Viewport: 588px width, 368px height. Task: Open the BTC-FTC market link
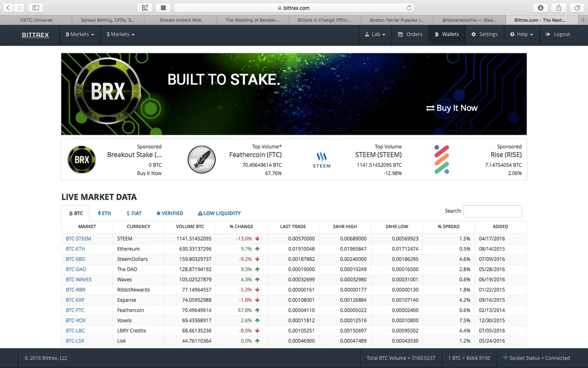75,310
